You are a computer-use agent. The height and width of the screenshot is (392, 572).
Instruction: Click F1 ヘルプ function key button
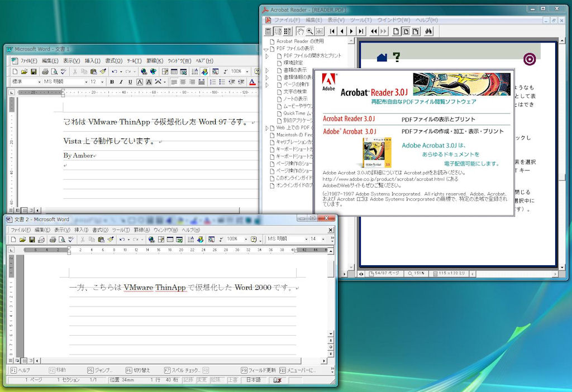coord(21,370)
